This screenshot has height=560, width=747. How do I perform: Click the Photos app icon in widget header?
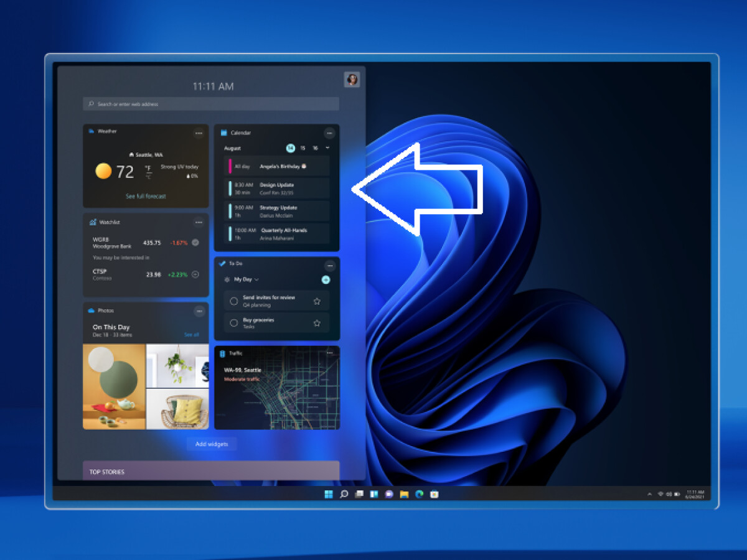92,310
